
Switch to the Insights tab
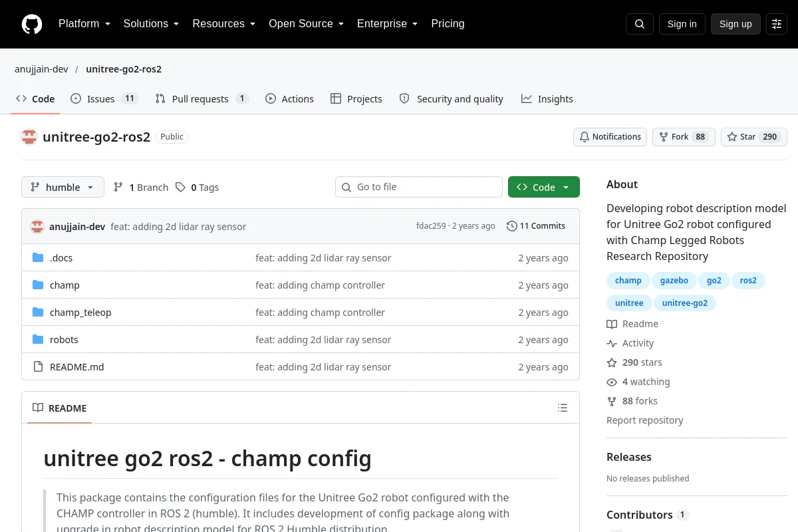tap(547, 99)
